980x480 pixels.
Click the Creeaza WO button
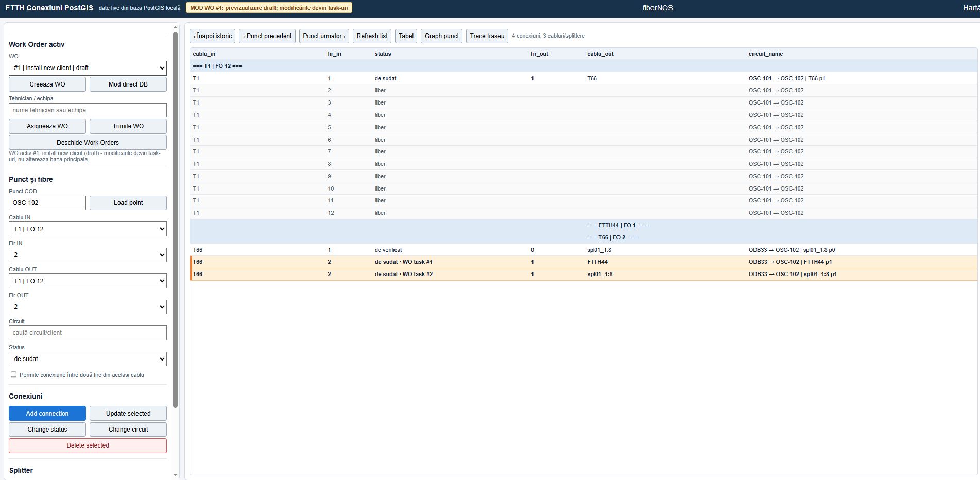(47, 84)
